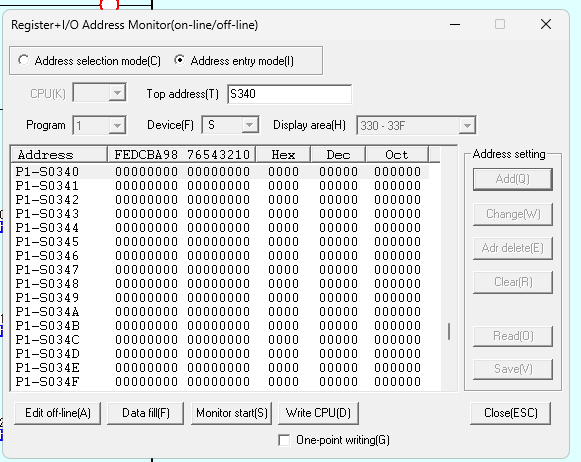Screen dimensions: 581x462
Task: Click the Edit off-line button
Action: (x=57, y=413)
